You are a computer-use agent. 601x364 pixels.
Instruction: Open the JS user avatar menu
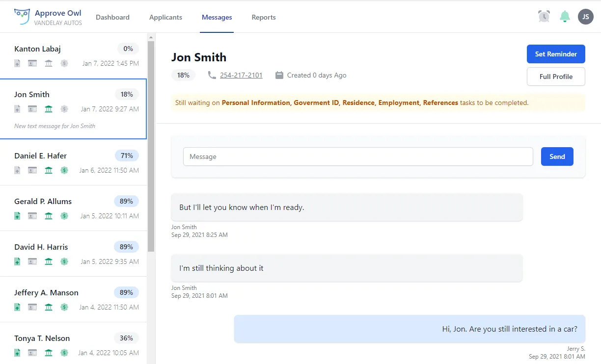click(585, 17)
